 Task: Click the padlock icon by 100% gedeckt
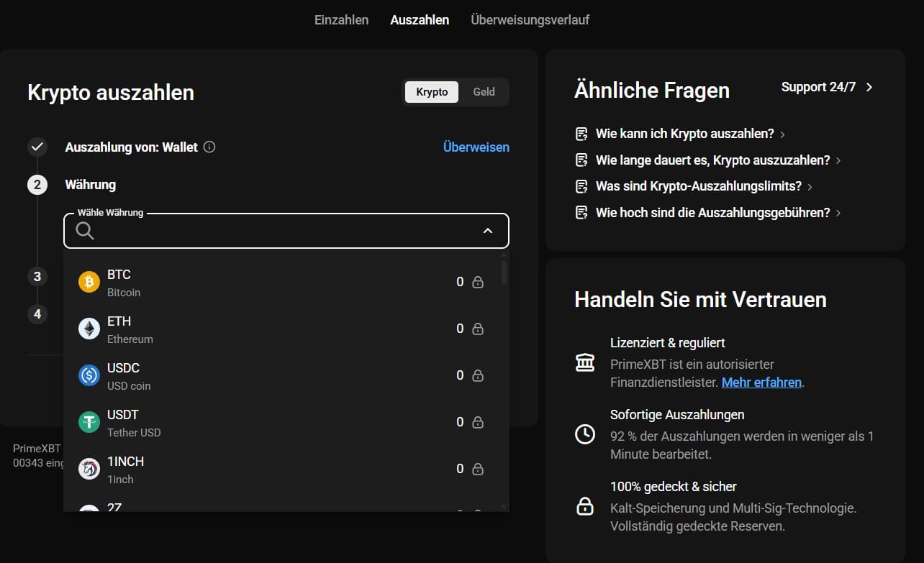[585, 506]
